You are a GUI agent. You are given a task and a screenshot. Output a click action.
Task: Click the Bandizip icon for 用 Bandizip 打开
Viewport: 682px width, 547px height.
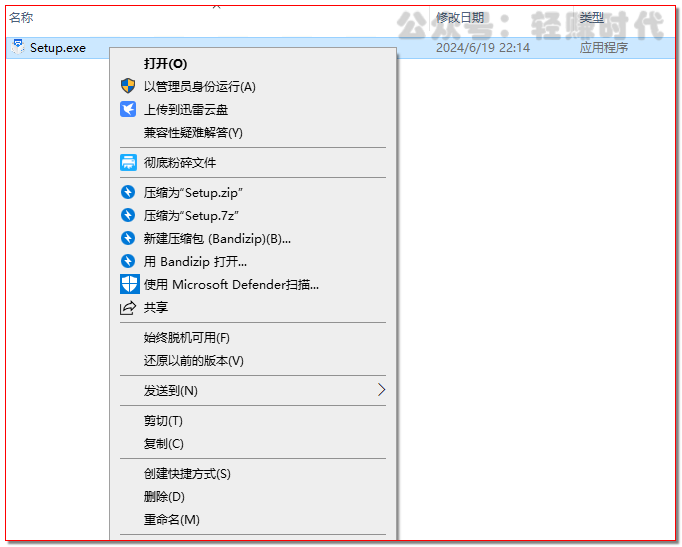point(128,261)
